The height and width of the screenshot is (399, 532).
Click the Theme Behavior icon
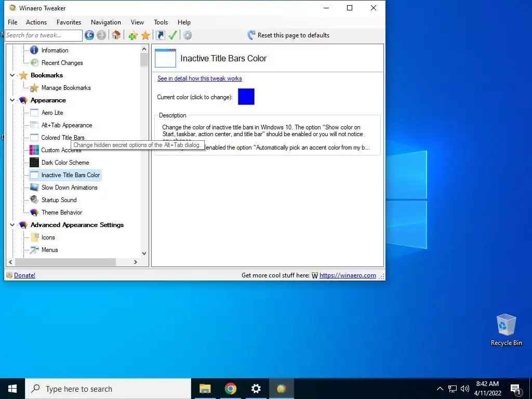[34, 212]
